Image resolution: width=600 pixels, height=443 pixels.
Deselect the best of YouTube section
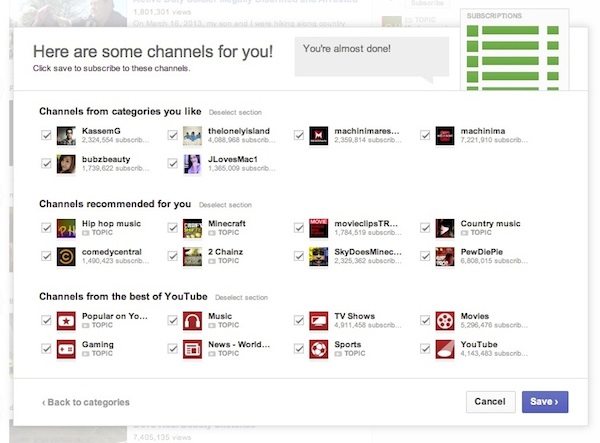coord(243,298)
